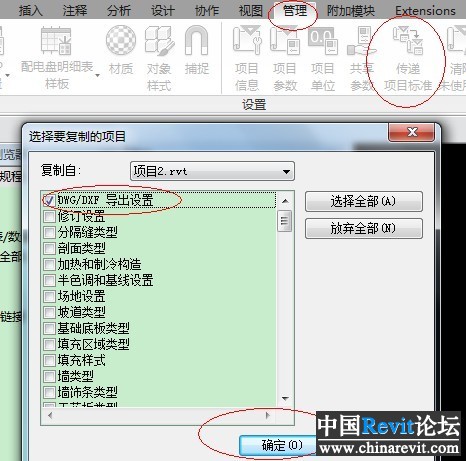Screen dimensions: 466x461
Task: Open the 材质 (Materials) tool
Action: click(121, 51)
